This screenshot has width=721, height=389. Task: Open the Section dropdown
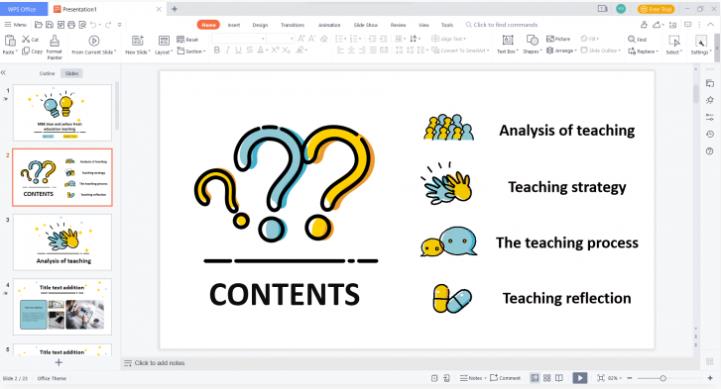tap(192, 51)
